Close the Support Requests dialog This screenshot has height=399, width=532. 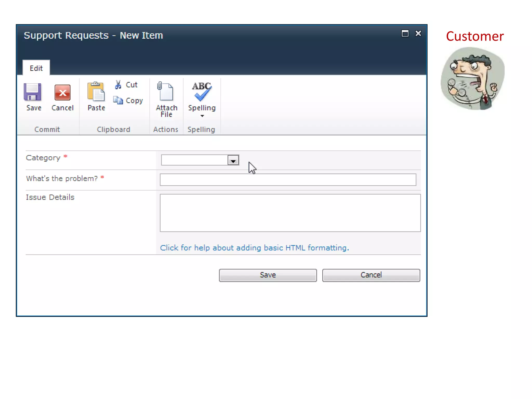[418, 34]
